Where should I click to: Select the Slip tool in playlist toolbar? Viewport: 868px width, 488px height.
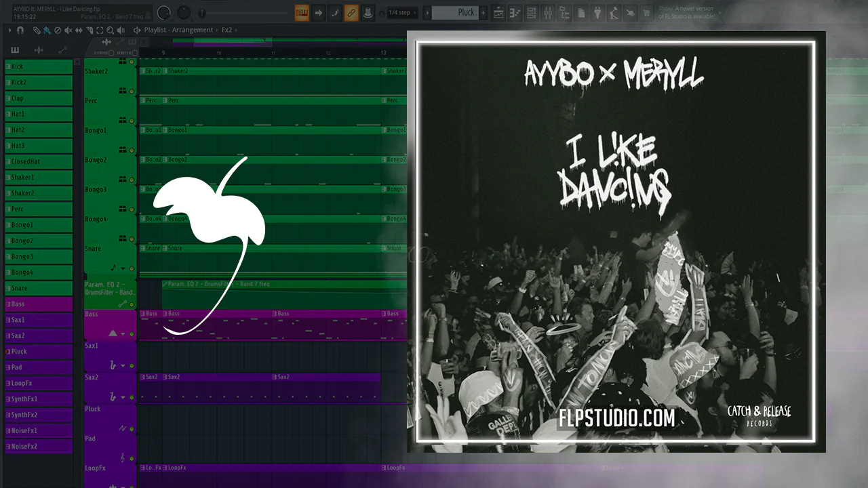(79, 30)
